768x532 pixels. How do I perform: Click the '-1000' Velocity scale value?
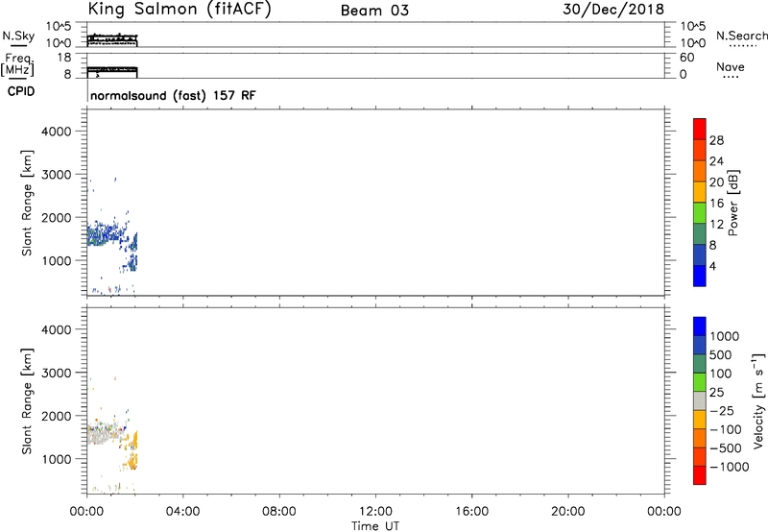coord(730,467)
